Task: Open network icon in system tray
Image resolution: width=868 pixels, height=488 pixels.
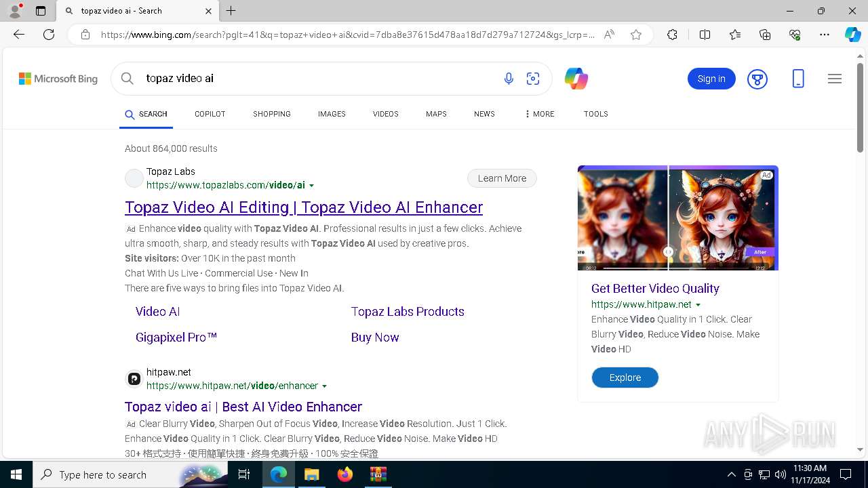Action: 764,474
